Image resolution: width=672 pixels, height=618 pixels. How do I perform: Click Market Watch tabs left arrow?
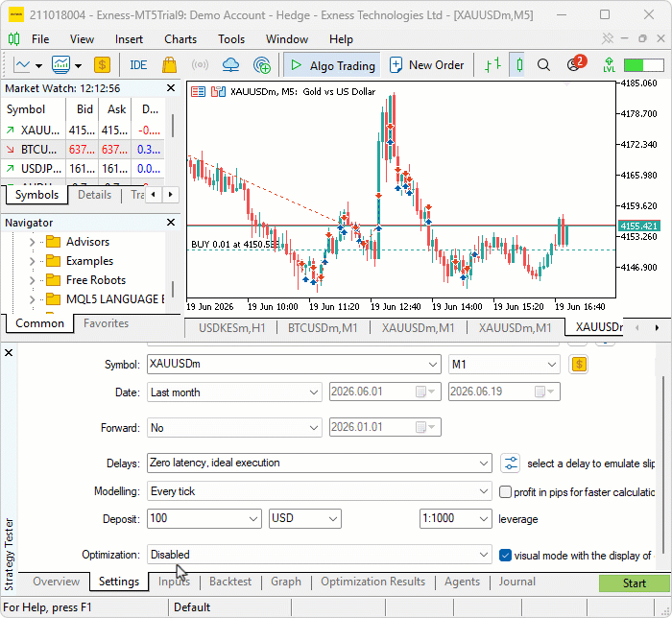tap(154, 195)
